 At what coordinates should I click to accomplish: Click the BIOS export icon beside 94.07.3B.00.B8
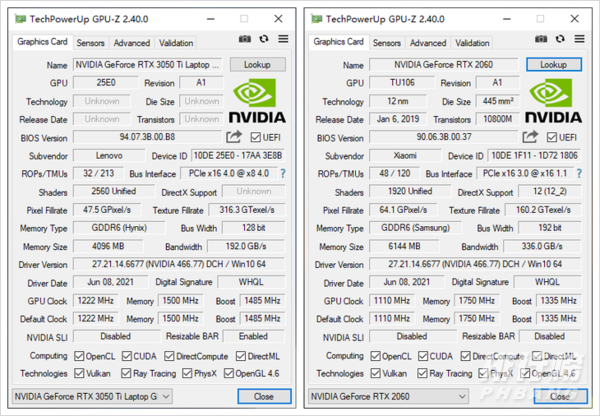pos(234,137)
